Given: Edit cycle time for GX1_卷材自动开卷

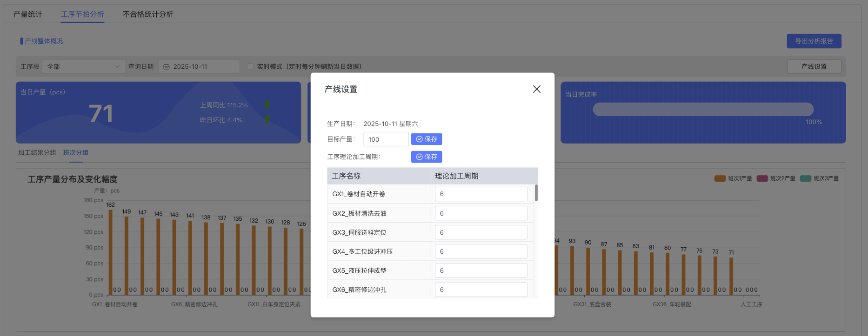Looking at the screenshot, I should [x=481, y=194].
